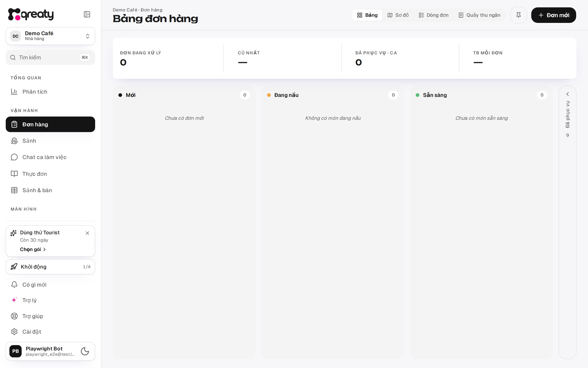The width and height of the screenshot is (588, 368).
Task: Click the Qreaty logo
Action: pos(31,14)
